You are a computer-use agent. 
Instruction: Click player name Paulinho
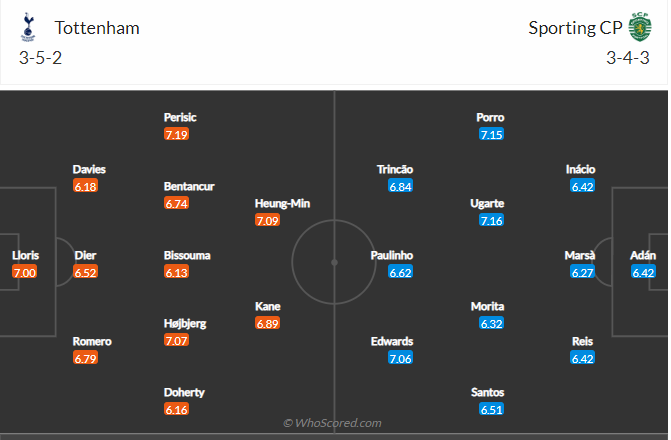391,255
